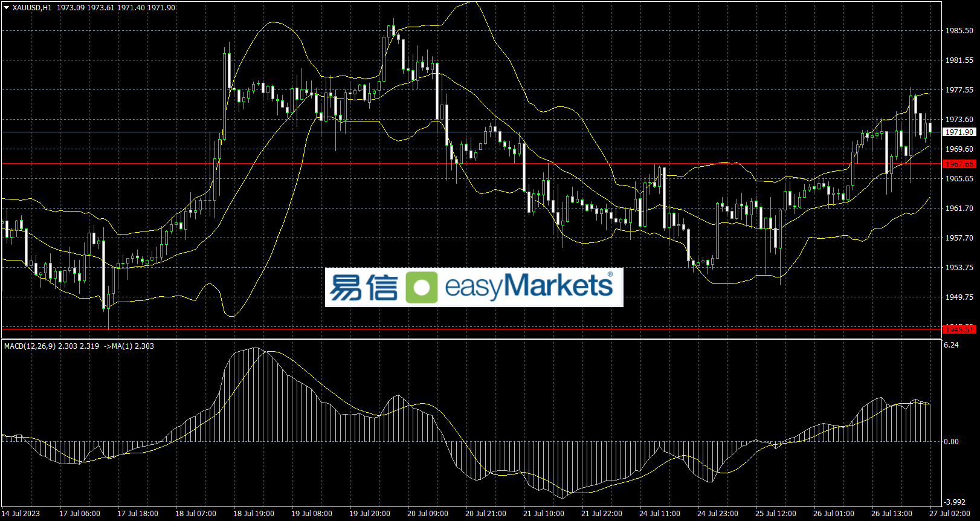Click the 1953.75 price axis label
980x521 pixels.
pyautogui.click(x=959, y=268)
